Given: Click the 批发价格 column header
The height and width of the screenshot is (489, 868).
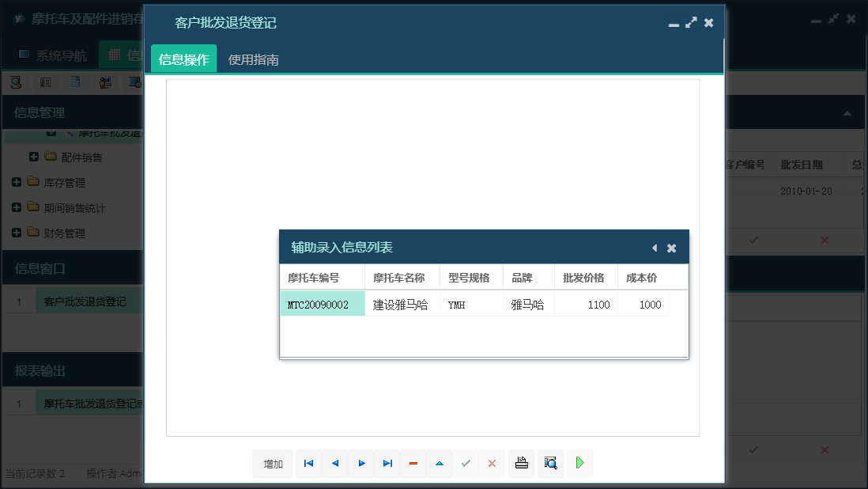Looking at the screenshot, I should (x=583, y=278).
